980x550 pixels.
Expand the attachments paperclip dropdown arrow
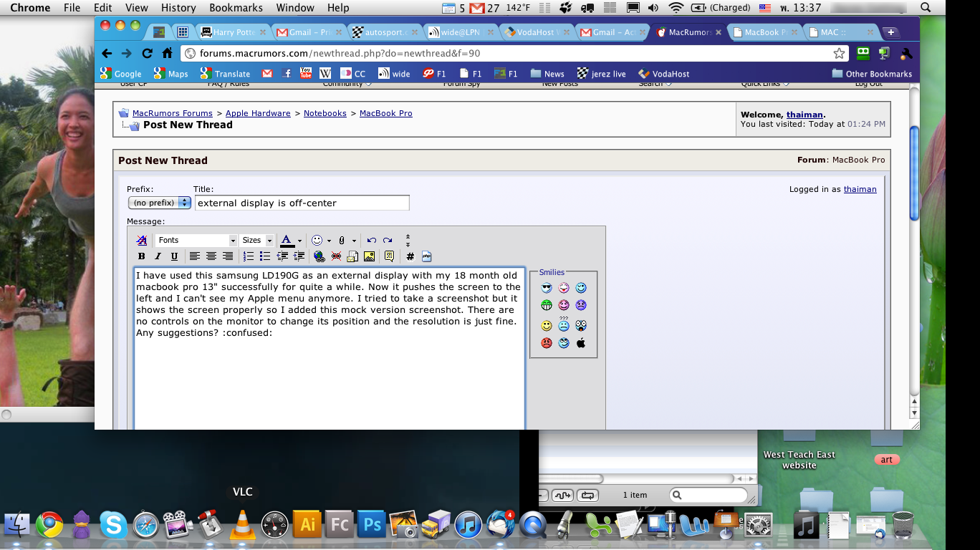click(x=354, y=241)
